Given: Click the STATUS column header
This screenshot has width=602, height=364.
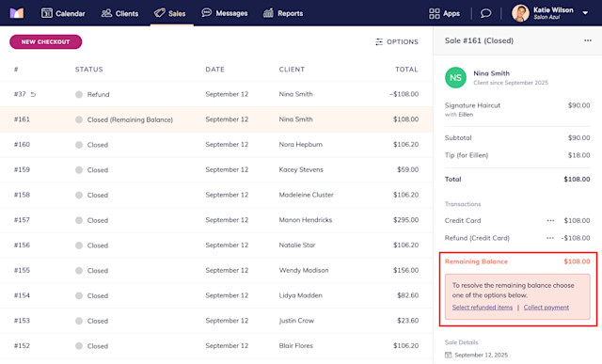Looking at the screenshot, I should tap(88, 70).
